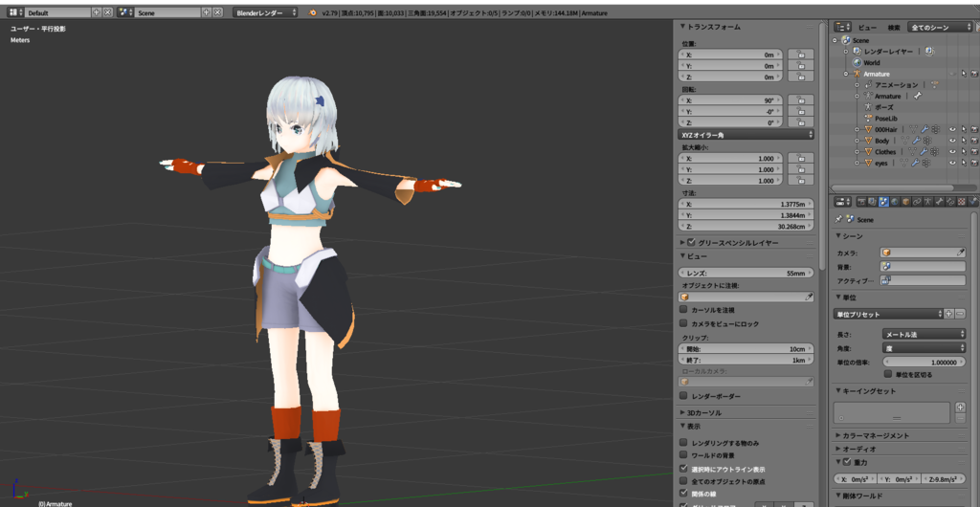Open the Blenderレンダー engine dropdown

[265, 12]
